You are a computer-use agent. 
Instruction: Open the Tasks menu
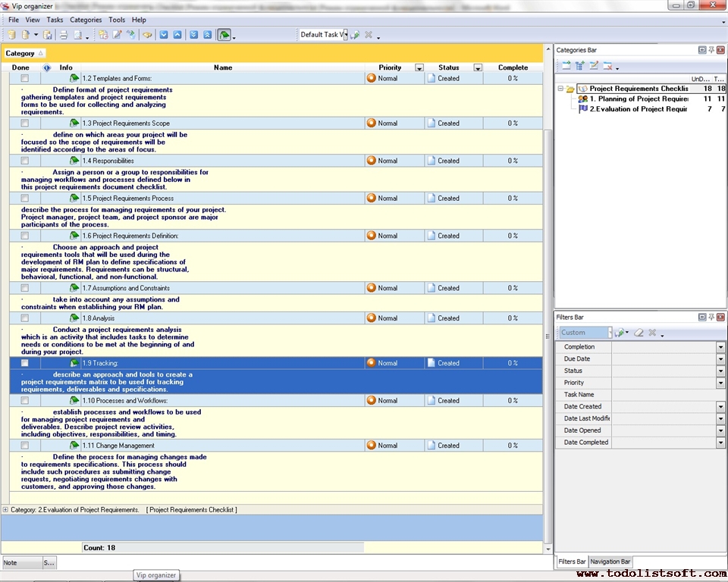pyautogui.click(x=55, y=20)
